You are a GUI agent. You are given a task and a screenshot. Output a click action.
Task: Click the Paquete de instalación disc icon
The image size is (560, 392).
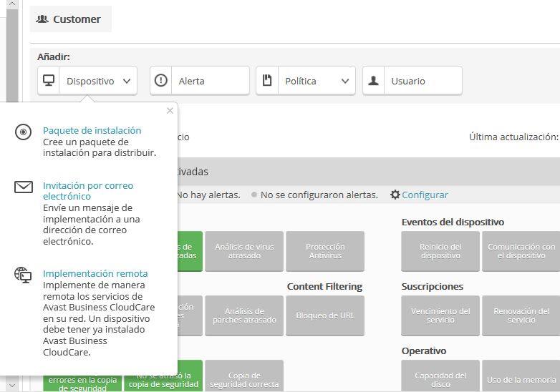click(x=24, y=132)
